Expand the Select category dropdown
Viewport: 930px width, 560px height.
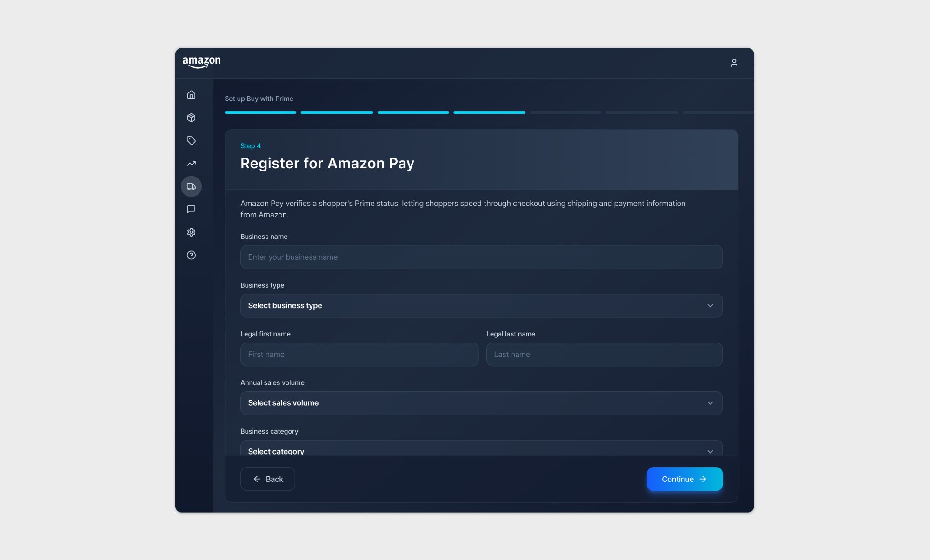[x=481, y=449]
